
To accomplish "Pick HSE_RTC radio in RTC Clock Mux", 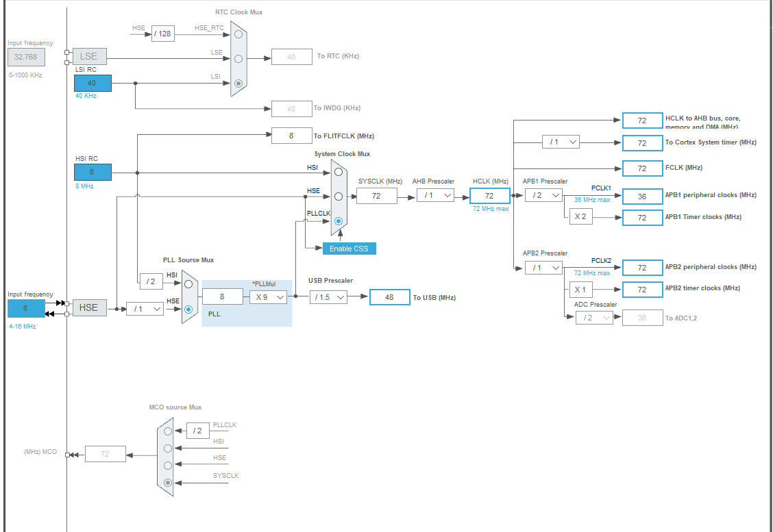I will [238, 34].
